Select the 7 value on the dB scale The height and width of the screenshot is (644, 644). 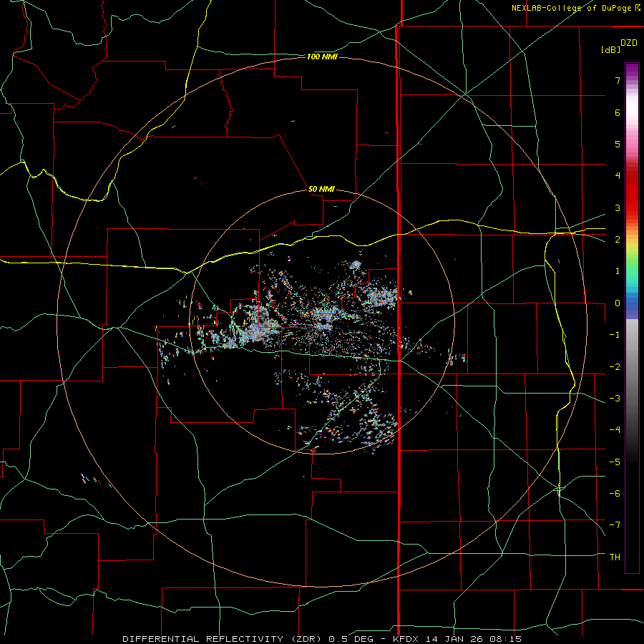pyautogui.click(x=618, y=80)
